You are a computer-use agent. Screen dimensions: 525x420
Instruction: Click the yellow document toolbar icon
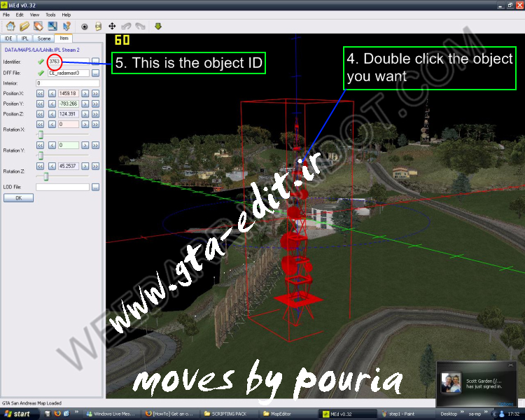coord(98,27)
